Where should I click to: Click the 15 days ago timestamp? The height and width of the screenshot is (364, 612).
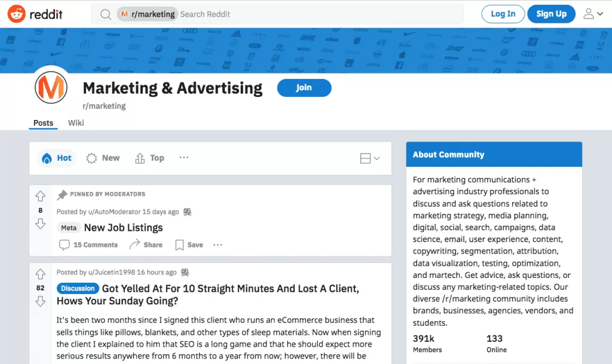(x=161, y=212)
